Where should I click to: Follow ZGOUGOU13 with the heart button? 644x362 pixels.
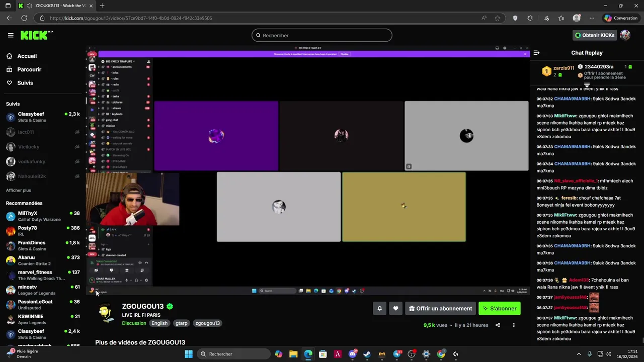(396, 309)
